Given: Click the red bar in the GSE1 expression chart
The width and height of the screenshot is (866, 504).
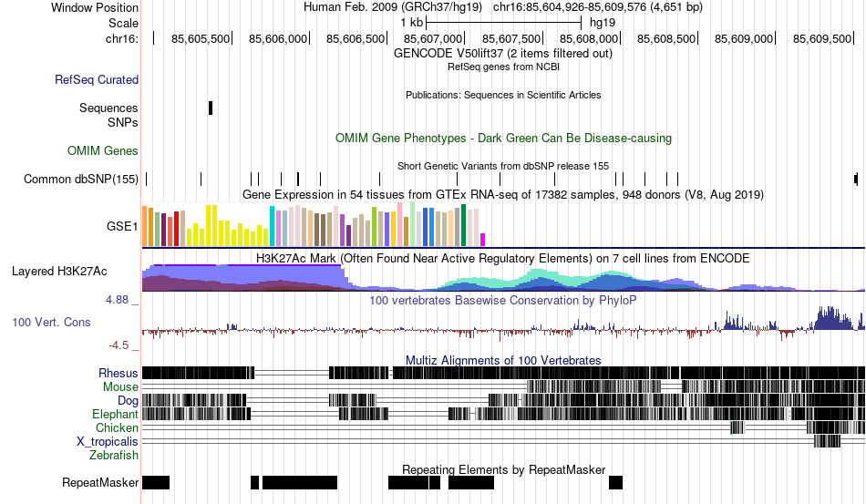Looking at the screenshot, I should tap(176, 229).
